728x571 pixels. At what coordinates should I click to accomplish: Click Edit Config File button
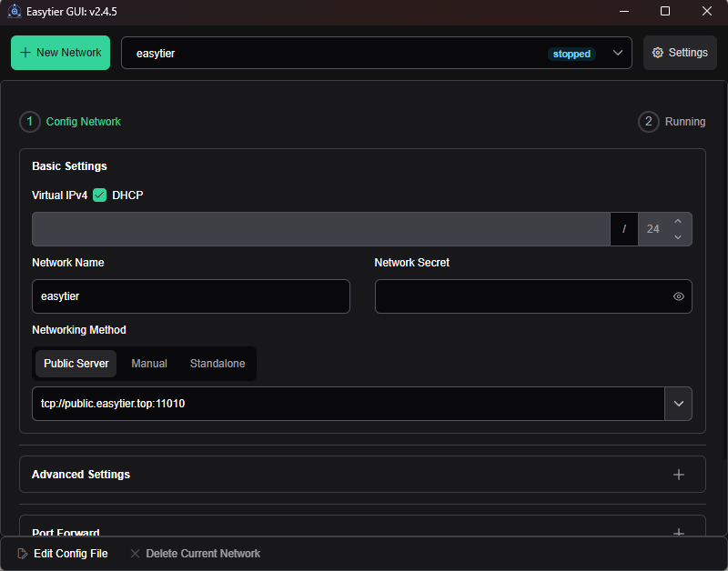point(62,554)
